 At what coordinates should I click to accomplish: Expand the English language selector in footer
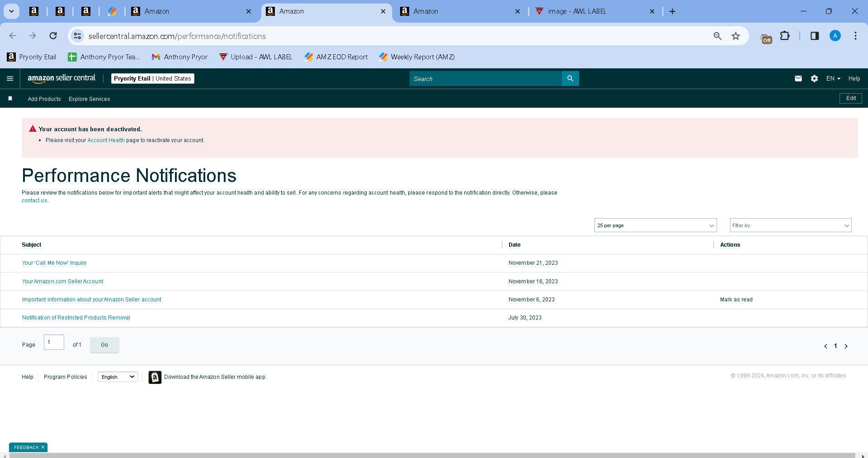click(118, 377)
